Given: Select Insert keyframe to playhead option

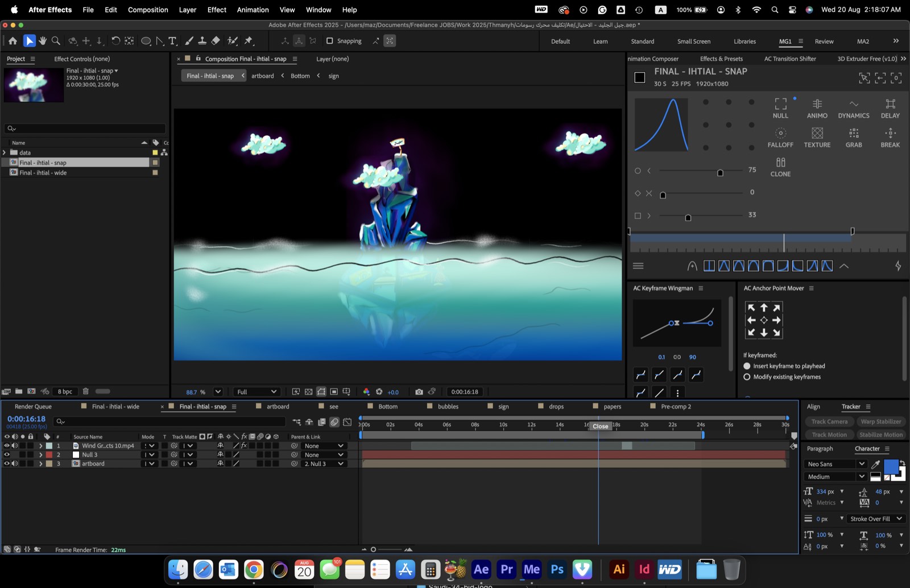Looking at the screenshot, I should pos(747,366).
